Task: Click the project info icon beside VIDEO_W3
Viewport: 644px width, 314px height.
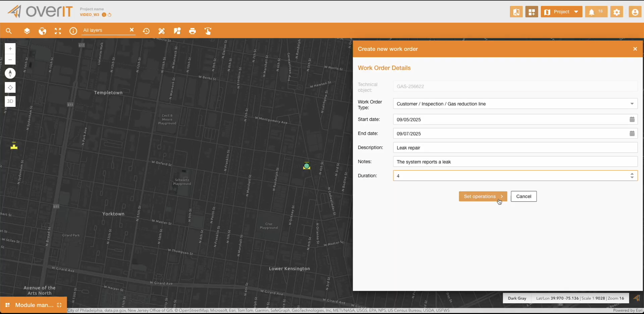Action: tap(104, 15)
